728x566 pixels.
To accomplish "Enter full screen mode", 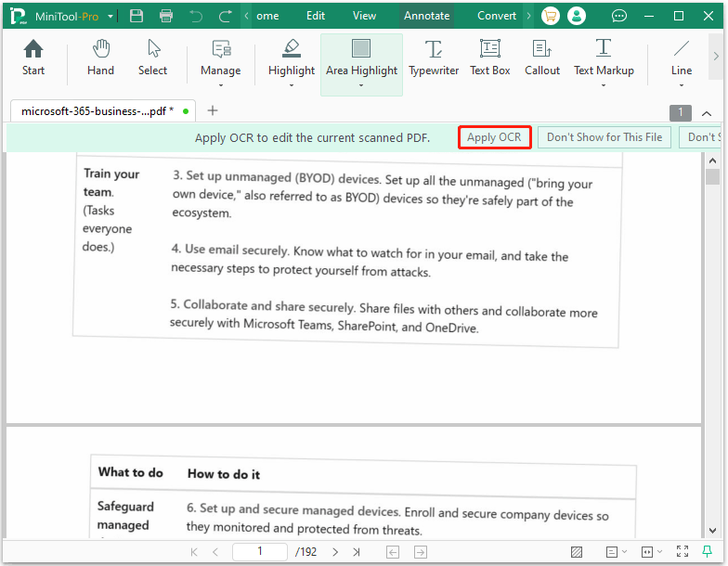I will pos(682,551).
